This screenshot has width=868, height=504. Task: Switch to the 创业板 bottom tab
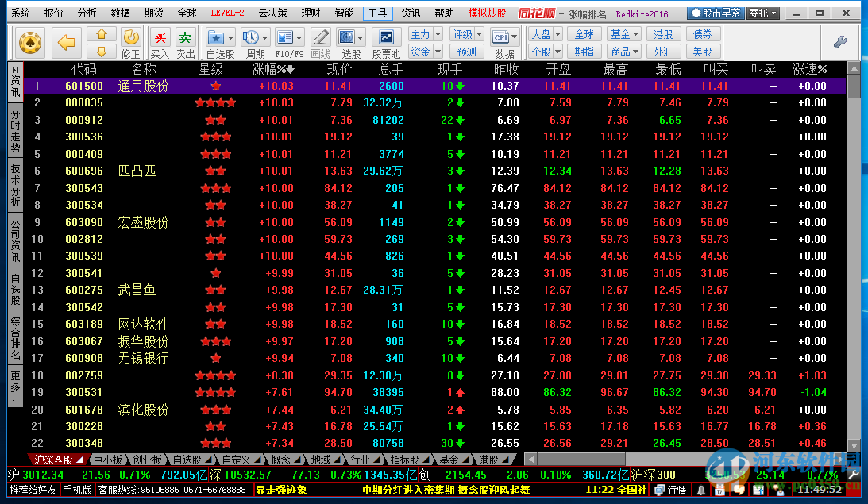147,460
